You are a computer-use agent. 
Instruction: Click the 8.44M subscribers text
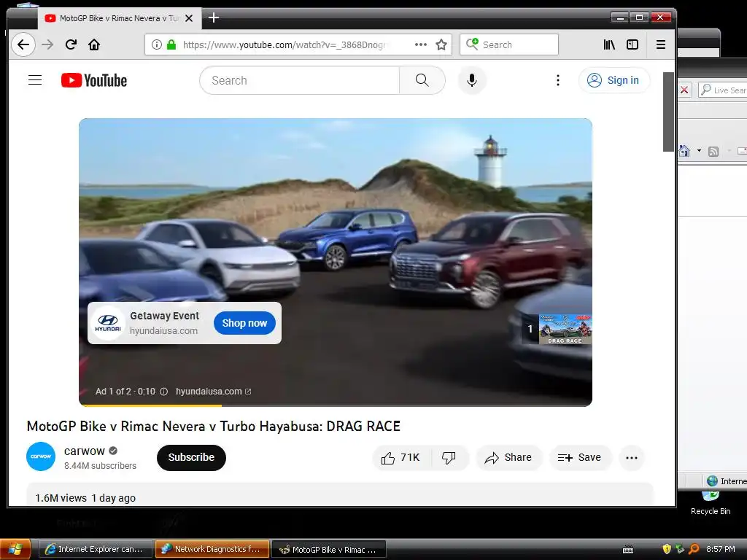100,466
